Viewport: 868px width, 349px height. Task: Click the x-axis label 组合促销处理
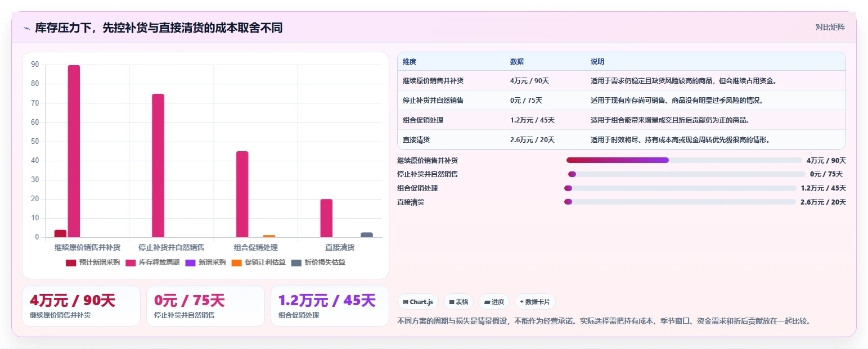(256, 247)
